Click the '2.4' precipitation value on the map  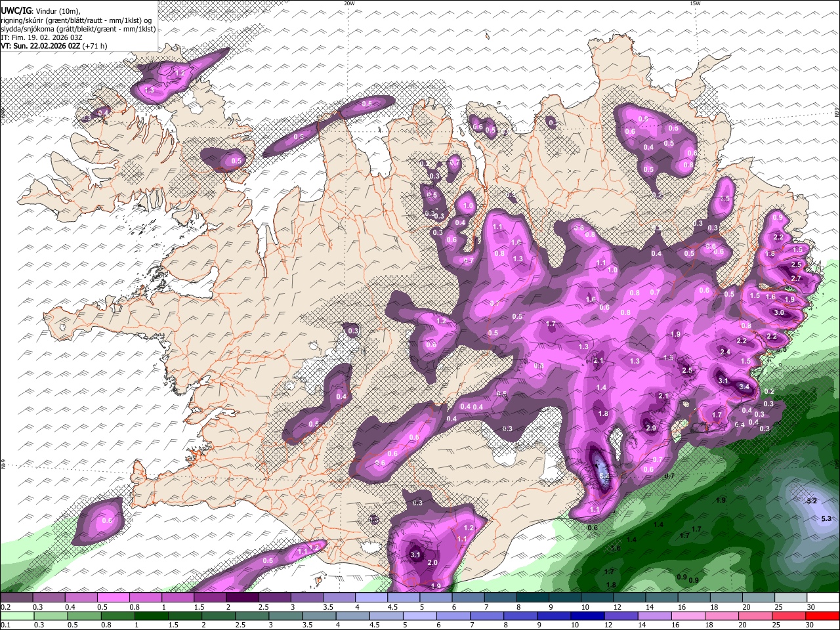(725, 352)
